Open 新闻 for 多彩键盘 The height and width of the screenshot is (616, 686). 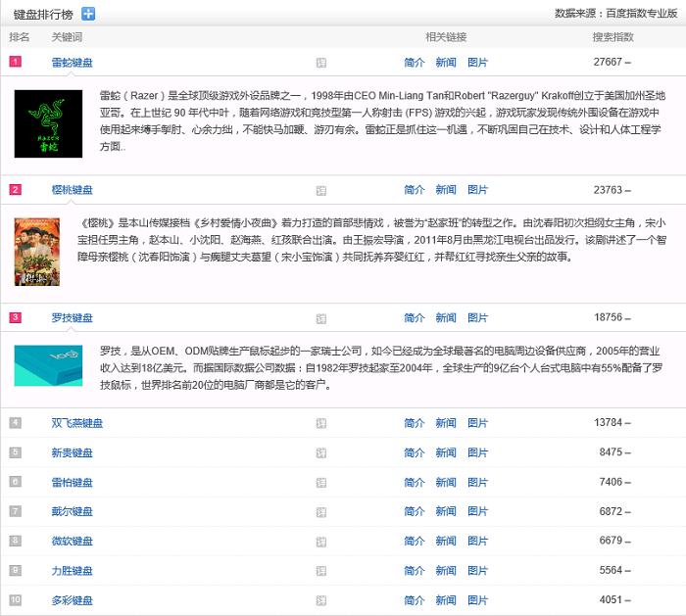[x=446, y=600]
